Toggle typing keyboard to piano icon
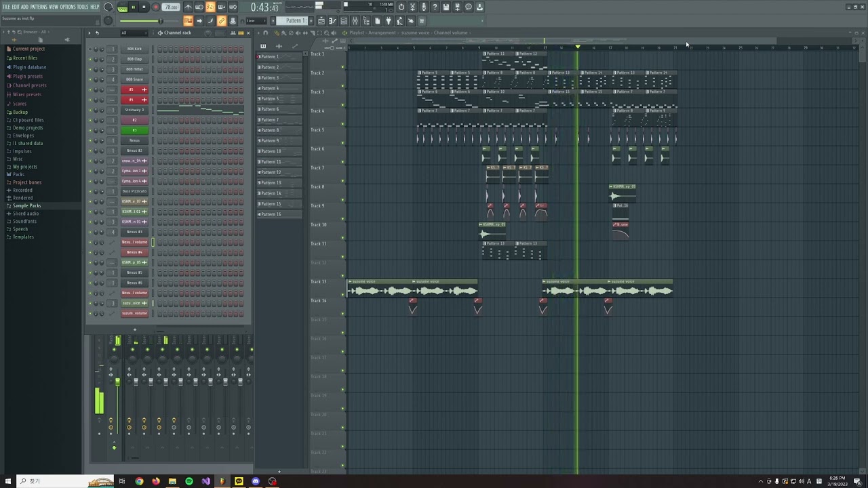 coord(188,21)
